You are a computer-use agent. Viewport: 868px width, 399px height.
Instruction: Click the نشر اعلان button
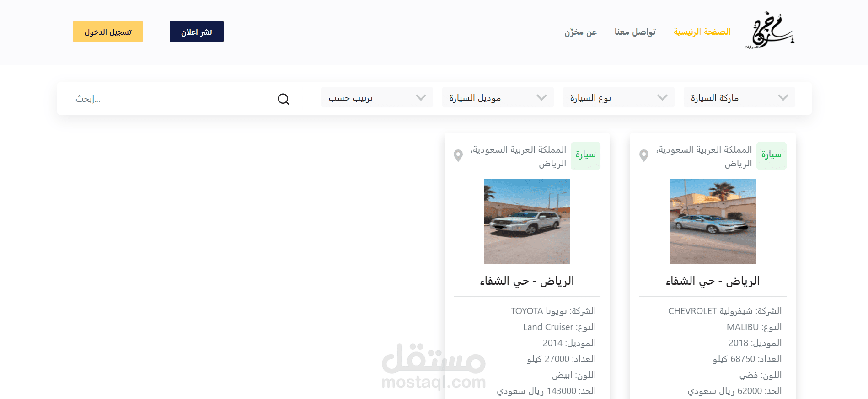(197, 32)
